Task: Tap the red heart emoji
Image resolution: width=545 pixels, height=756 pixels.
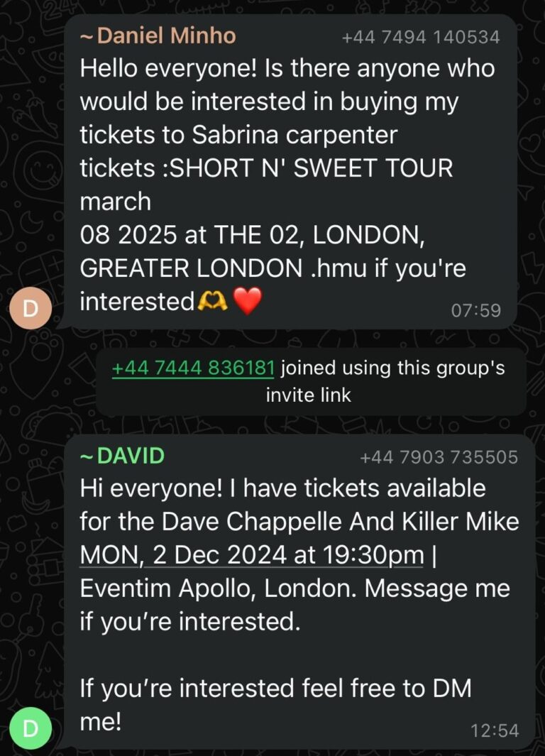Action: coord(247,300)
